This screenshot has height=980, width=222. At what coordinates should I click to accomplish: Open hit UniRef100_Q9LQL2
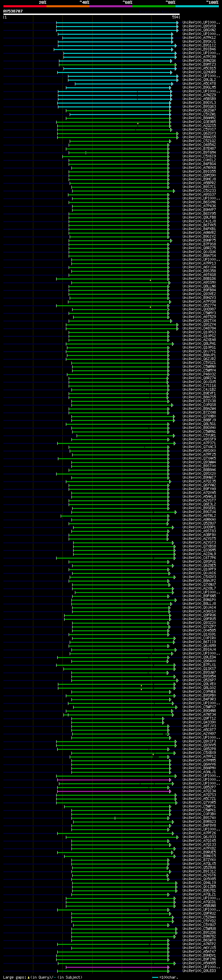(199, 80)
